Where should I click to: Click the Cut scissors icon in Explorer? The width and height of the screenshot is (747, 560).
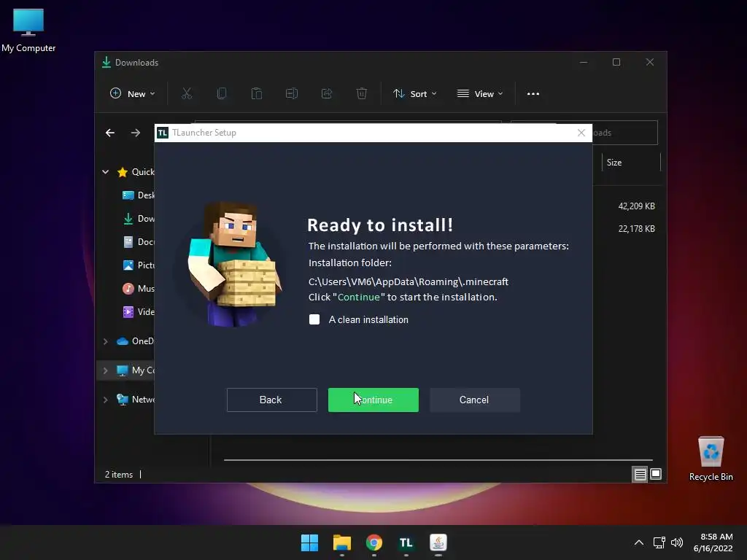187,94
